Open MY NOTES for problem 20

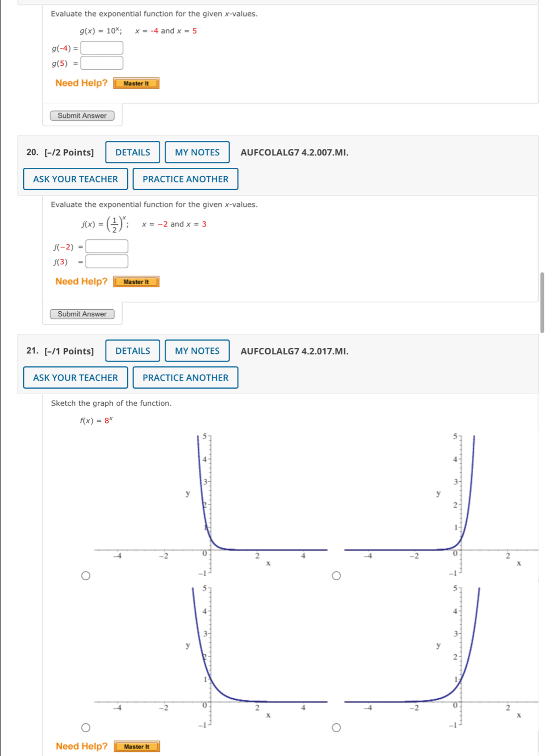(x=197, y=152)
